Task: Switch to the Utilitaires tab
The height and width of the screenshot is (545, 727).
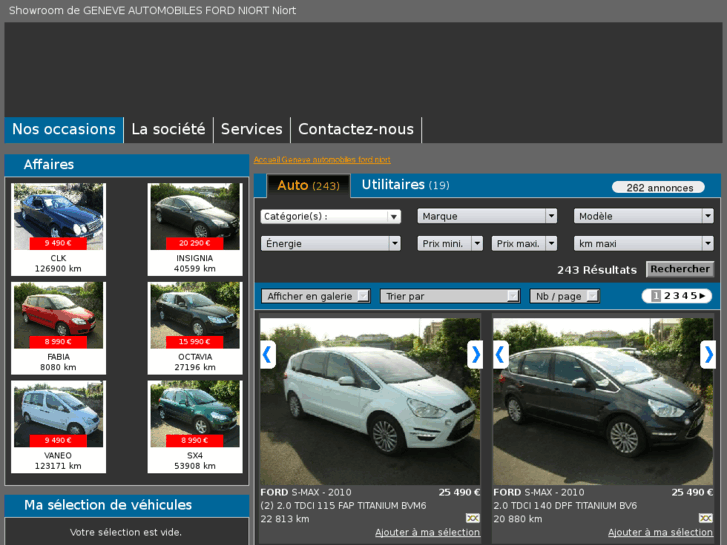Action: tap(405, 185)
